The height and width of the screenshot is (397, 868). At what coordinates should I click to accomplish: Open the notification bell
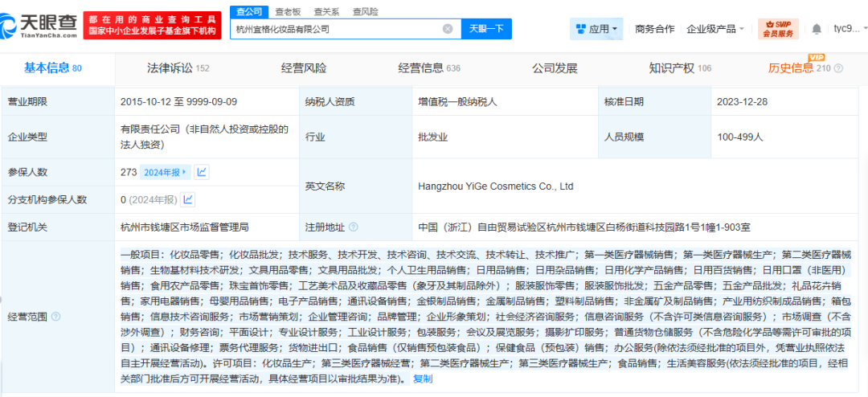pyautogui.click(x=817, y=29)
